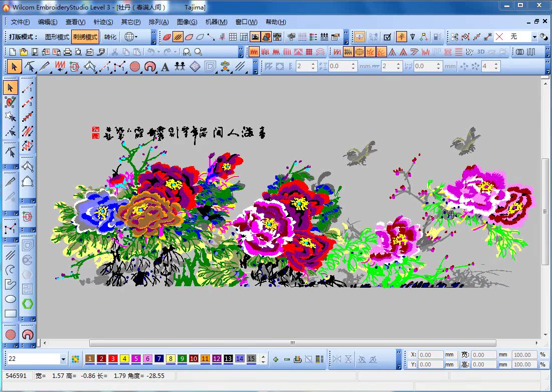Select the Rectangle tool in left toolbox
Viewport: 552px width, 392px height.
(11, 313)
